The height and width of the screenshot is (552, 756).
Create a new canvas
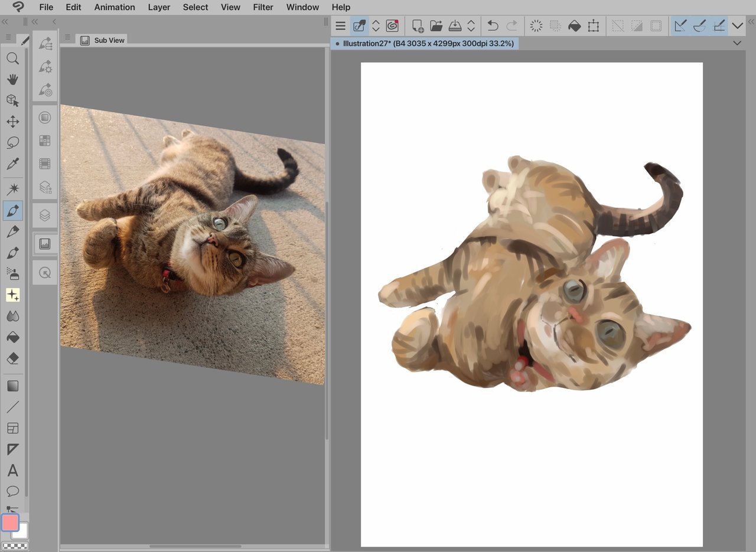click(418, 26)
